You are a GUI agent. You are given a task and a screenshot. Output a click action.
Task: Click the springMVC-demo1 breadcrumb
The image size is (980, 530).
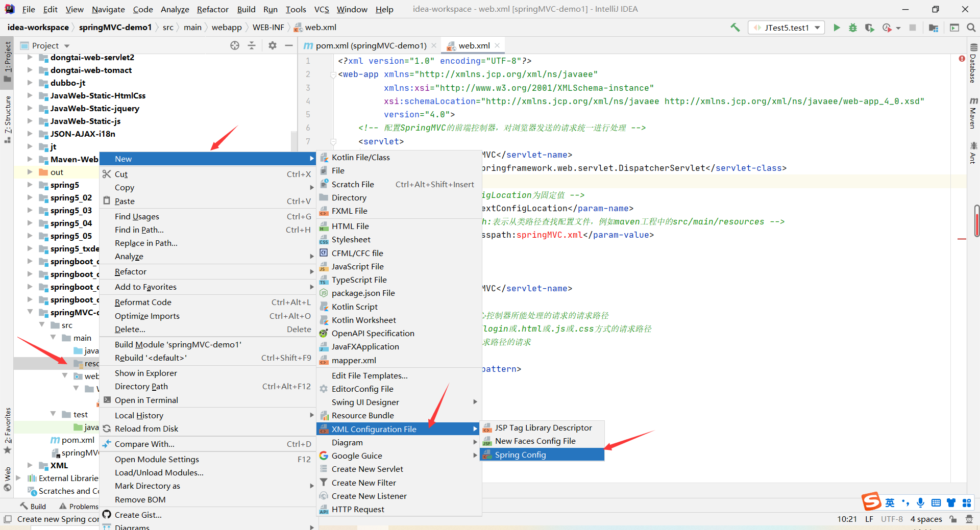pyautogui.click(x=115, y=27)
